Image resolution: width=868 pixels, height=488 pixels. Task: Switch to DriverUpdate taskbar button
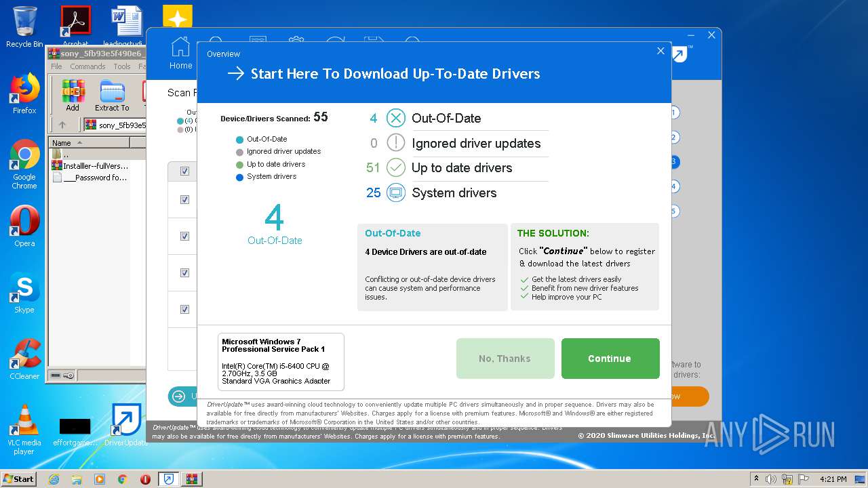[169, 479]
